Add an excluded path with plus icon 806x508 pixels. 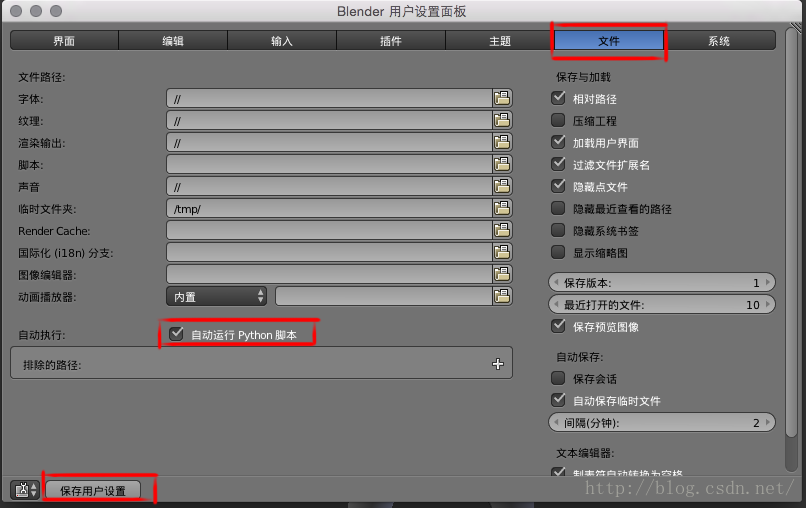point(498,364)
